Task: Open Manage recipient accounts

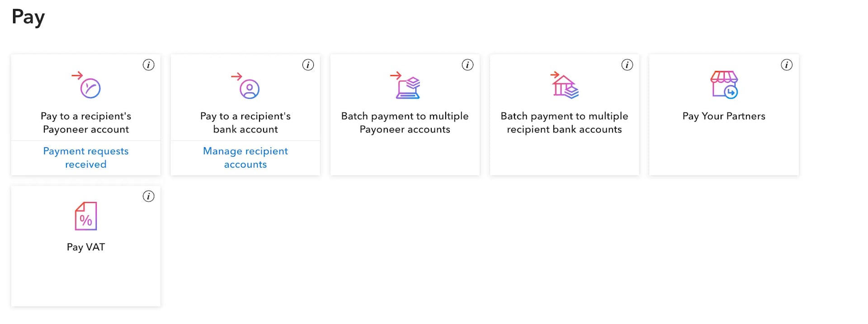Action: tap(245, 158)
